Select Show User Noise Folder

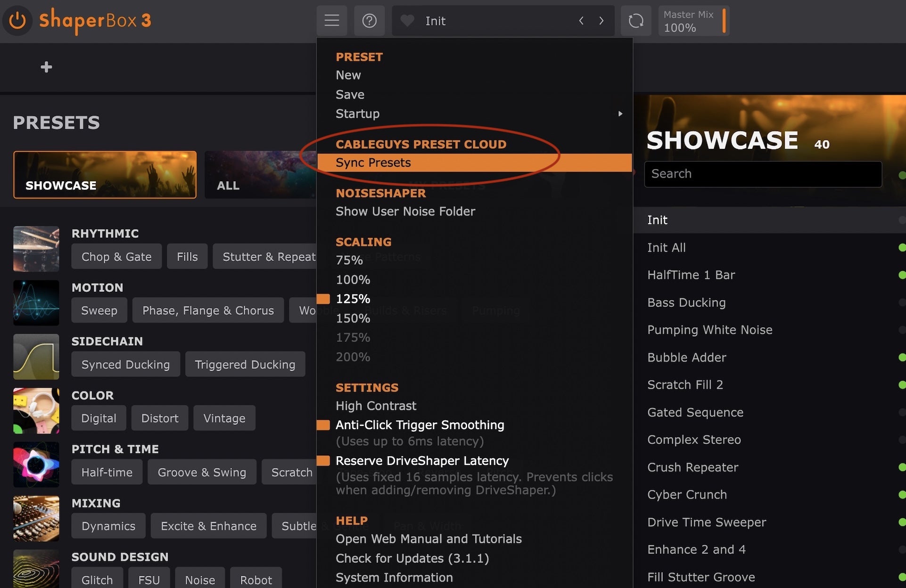tap(405, 211)
